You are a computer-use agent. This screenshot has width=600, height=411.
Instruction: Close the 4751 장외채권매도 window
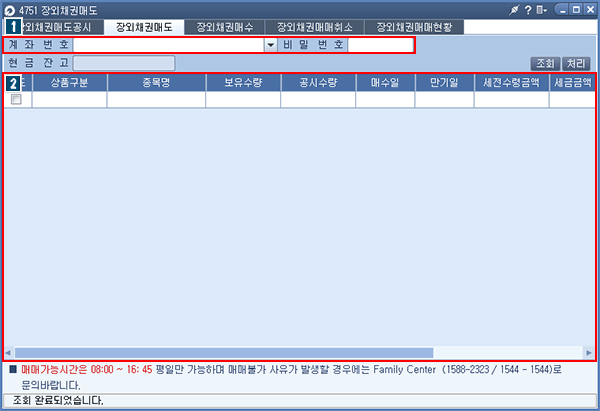click(x=590, y=10)
